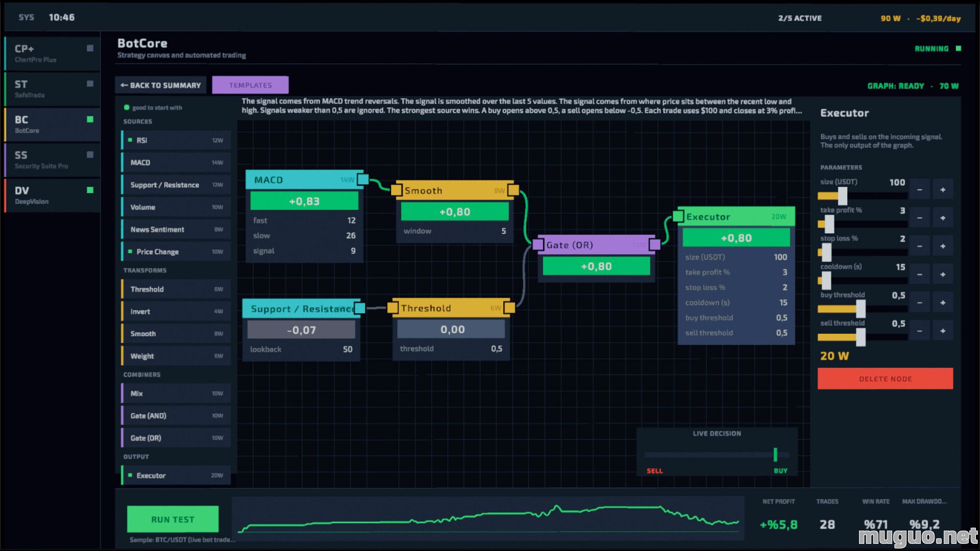Click the BC BotCore sidebar entry
980x551 pixels.
pyautogui.click(x=52, y=124)
